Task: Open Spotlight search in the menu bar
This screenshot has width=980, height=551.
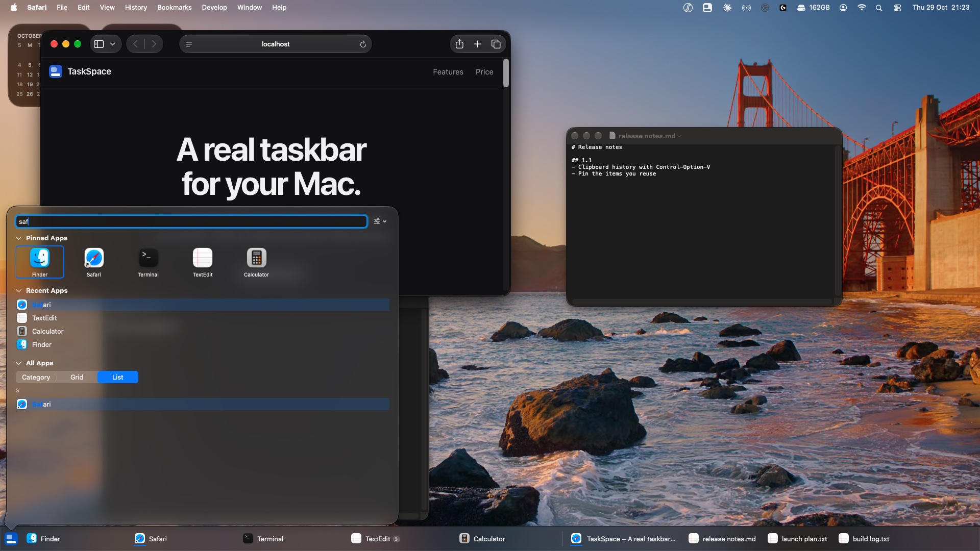Action: coord(879,8)
